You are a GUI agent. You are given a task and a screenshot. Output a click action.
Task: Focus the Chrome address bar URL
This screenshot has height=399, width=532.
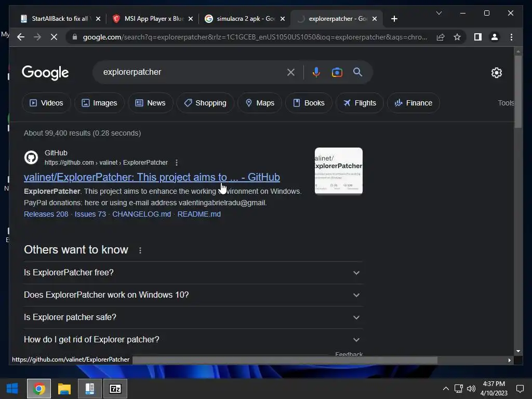tap(255, 37)
